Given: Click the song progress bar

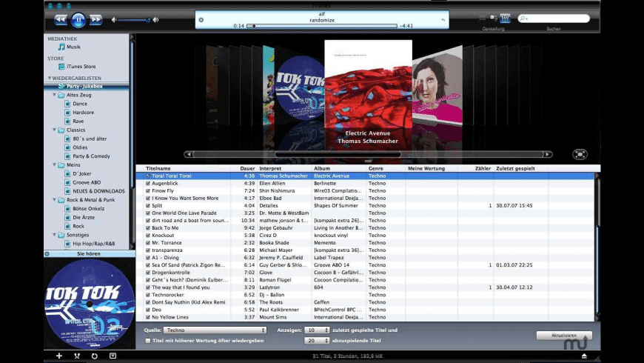Looking at the screenshot, I should pyautogui.click(x=322, y=26).
